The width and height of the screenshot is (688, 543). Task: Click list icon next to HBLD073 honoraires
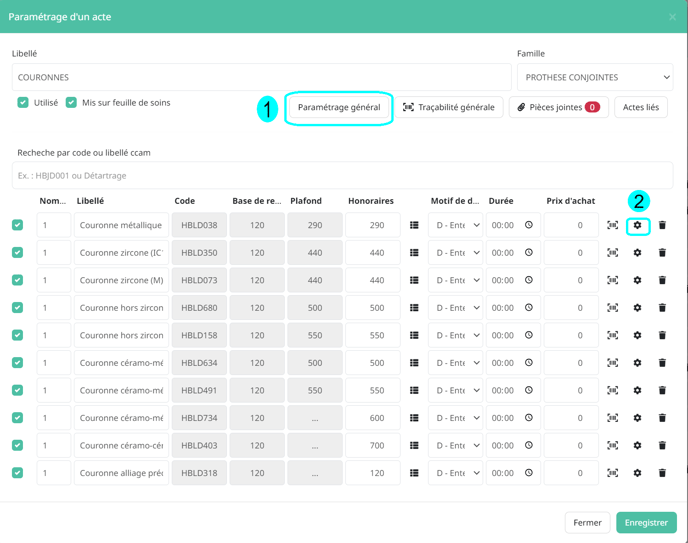(414, 280)
